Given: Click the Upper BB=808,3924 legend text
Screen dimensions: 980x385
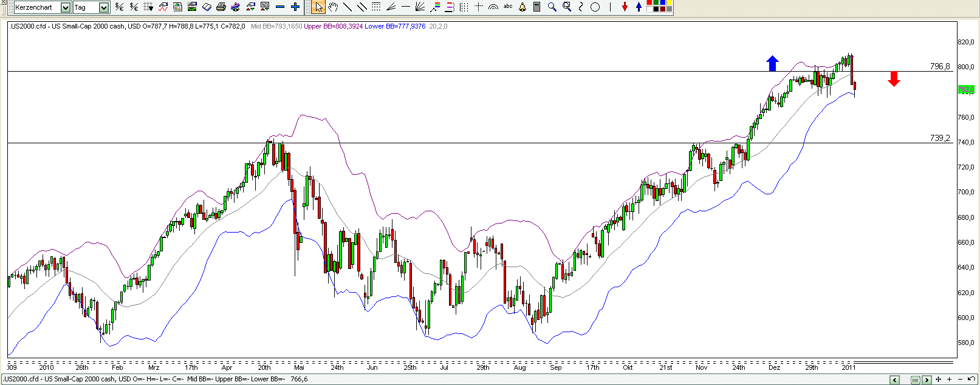Looking at the screenshot, I should pyautogui.click(x=333, y=26).
